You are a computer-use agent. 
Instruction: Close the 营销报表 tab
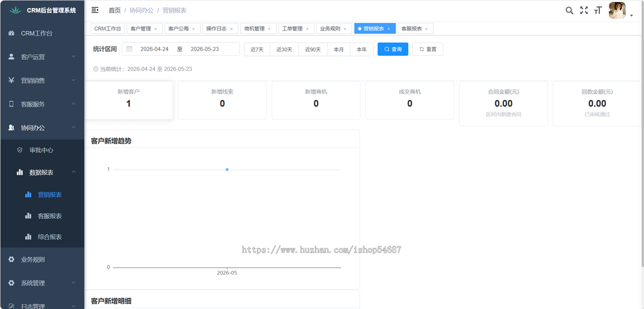[x=389, y=28]
